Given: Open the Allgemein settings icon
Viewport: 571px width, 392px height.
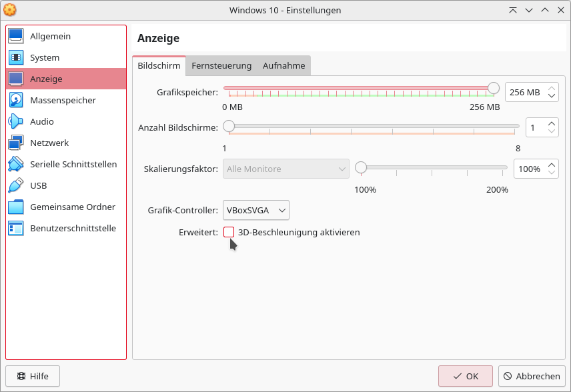Looking at the screenshot, I should coord(15,36).
